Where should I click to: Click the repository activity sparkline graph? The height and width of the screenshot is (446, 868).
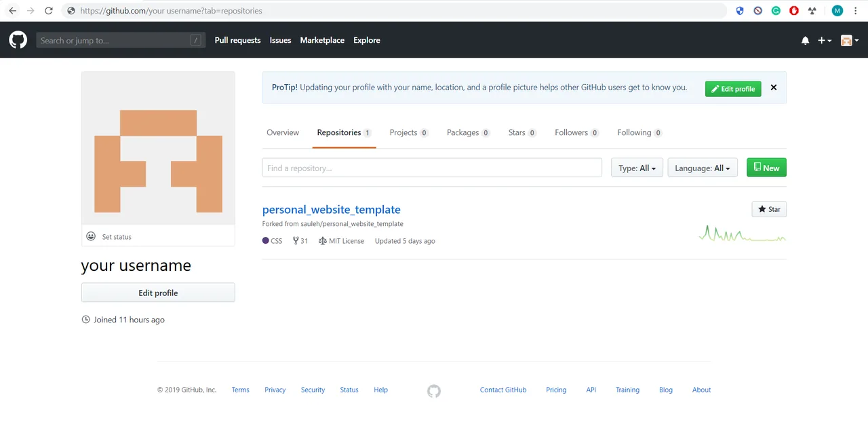point(743,234)
